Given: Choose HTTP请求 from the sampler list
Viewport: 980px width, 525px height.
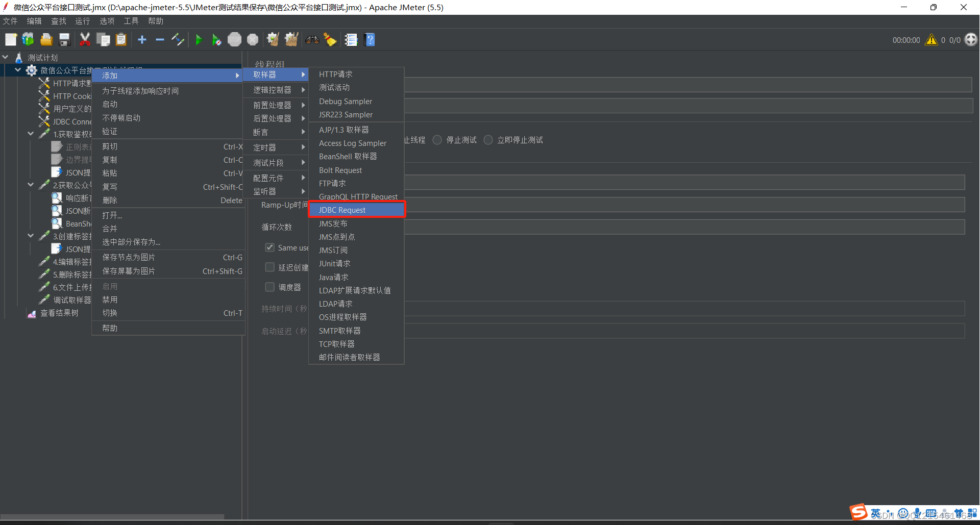Looking at the screenshot, I should pyautogui.click(x=357, y=74).
